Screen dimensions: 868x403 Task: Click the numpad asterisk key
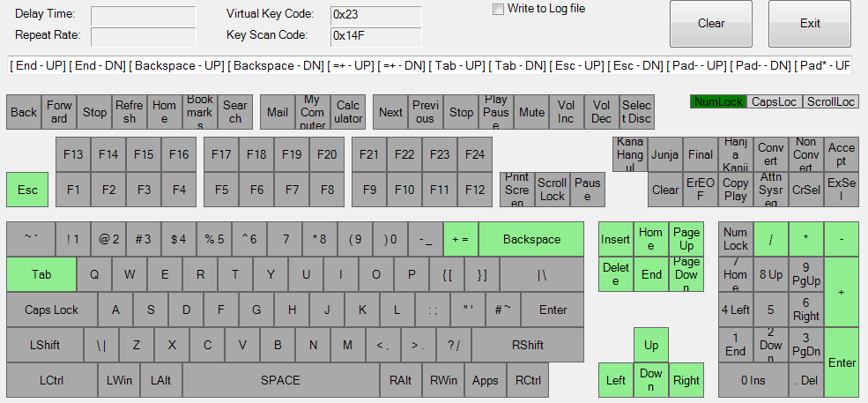coord(806,240)
